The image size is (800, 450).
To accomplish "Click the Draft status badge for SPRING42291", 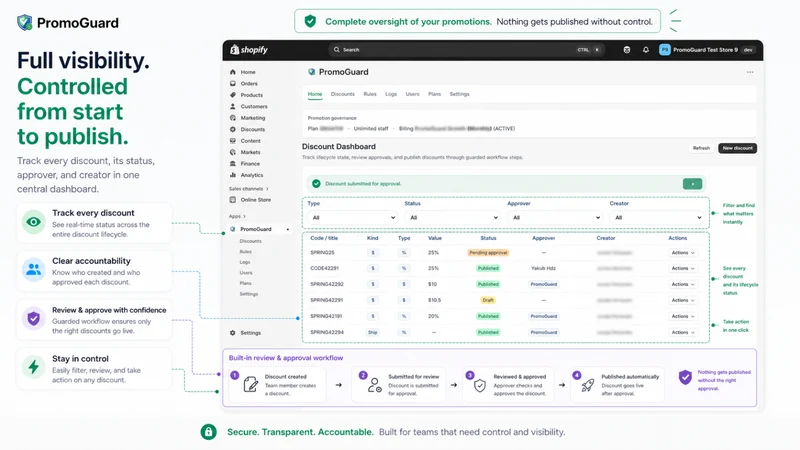I will point(488,300).
